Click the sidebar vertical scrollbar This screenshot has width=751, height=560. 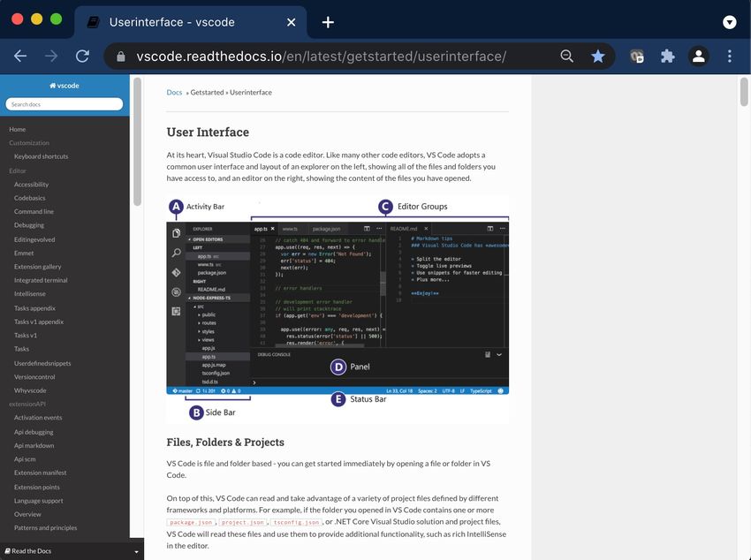(137, 142)
